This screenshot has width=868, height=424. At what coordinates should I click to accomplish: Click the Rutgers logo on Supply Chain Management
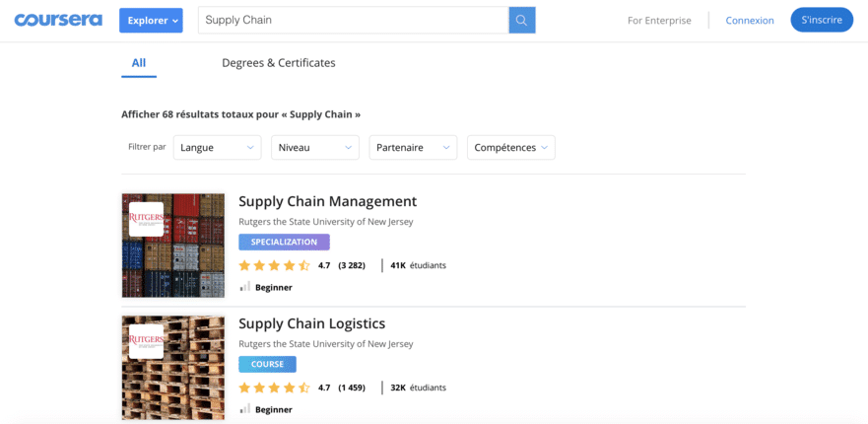click(146, 220)
